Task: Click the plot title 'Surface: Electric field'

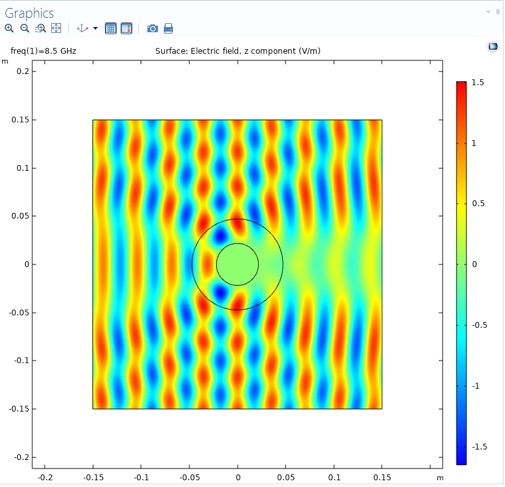Action: (x=238, y=51)
